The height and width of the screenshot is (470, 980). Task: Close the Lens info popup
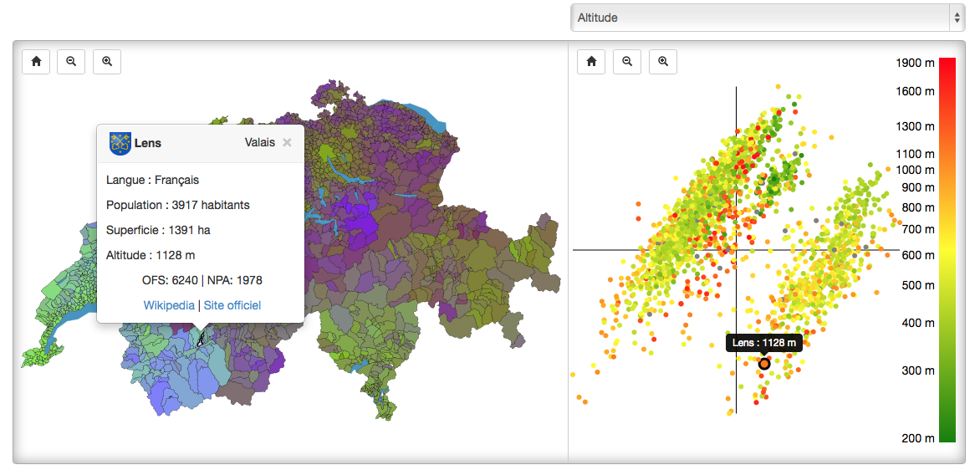coord(287,143)
